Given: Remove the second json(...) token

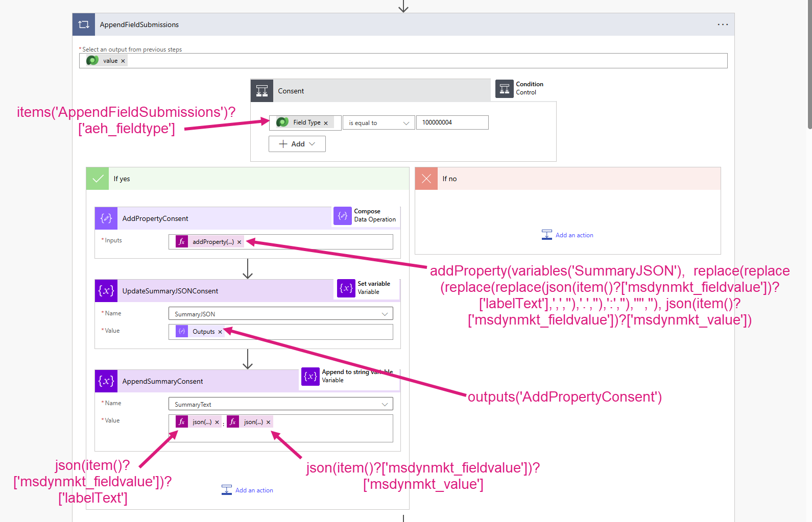Looking at the screenshot, I should [268, 422].
